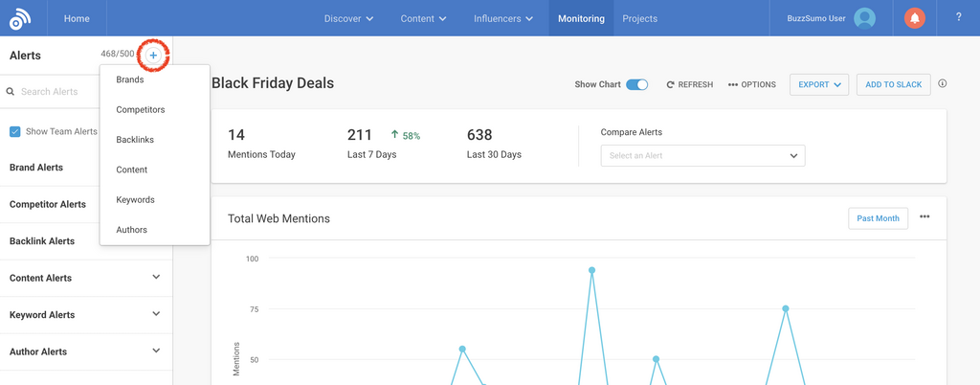
Task: Uncheck the Show Team Alerts checkbox
Action: click(x=14, y=131)
